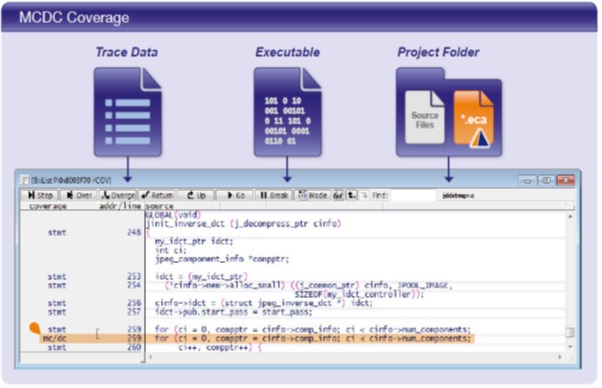Click the up-arrow icon beside glasses
Viewport: 602px width, 388px height.
[x=352, y=195]
